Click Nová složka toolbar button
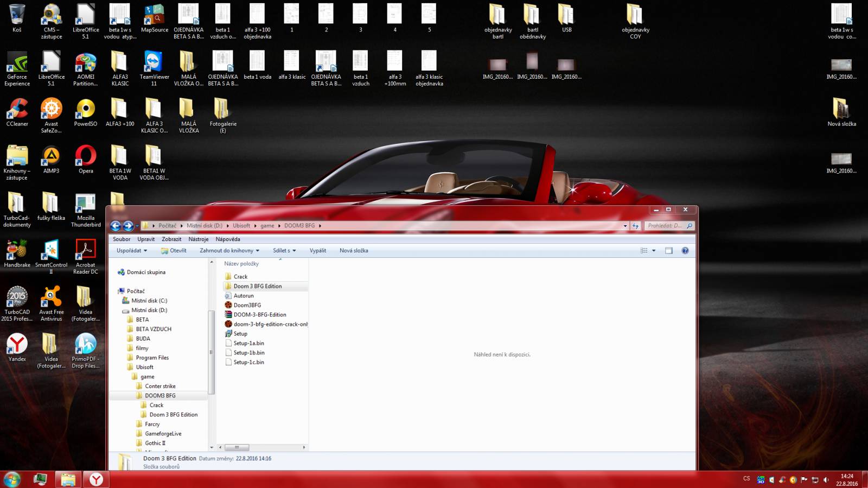Viewport: 868px width, 488px height. coord(354,251)
